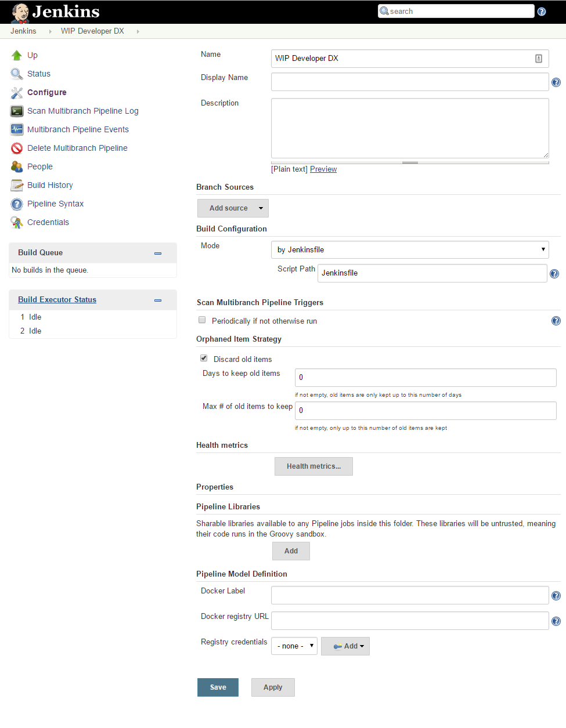The image size is (566, 728).
Task: Open help for Display Name field
Action: tap(556, 82)
